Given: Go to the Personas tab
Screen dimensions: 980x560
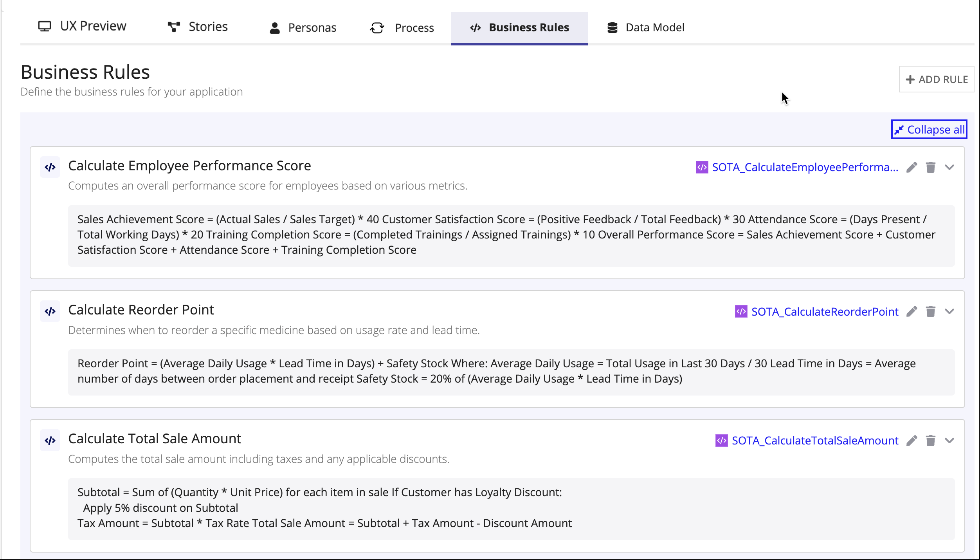Looking at the screenshot, I should point(303,27).
